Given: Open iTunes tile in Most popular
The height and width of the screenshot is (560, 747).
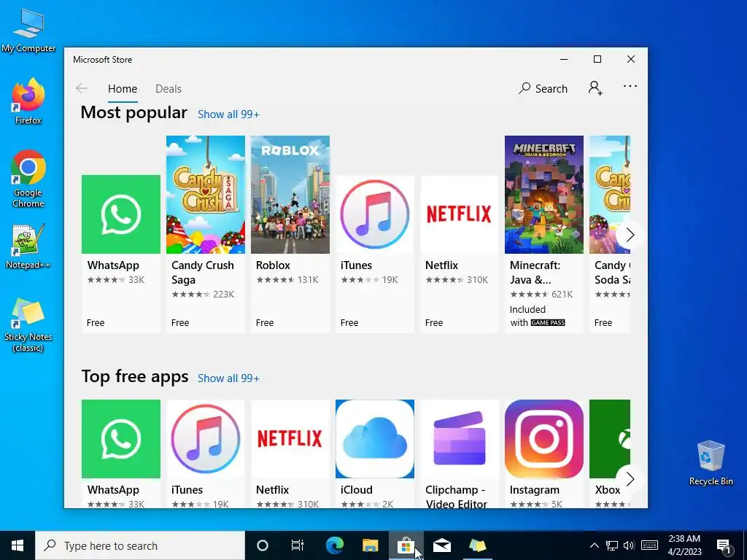Looking at the screenshot, I should [375, 254].
